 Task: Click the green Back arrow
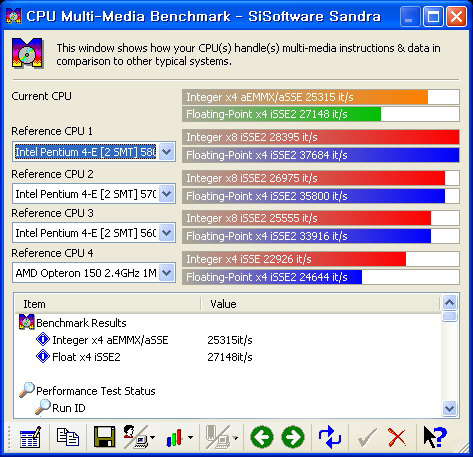pyautogui.click(x=262, y=437)
